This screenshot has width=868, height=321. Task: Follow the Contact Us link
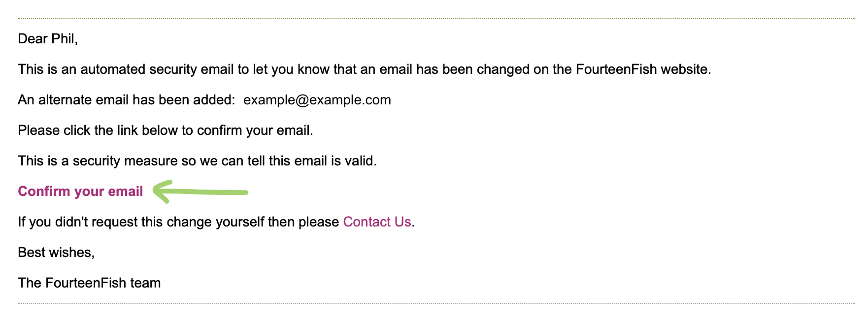click(x=377, y=222)
